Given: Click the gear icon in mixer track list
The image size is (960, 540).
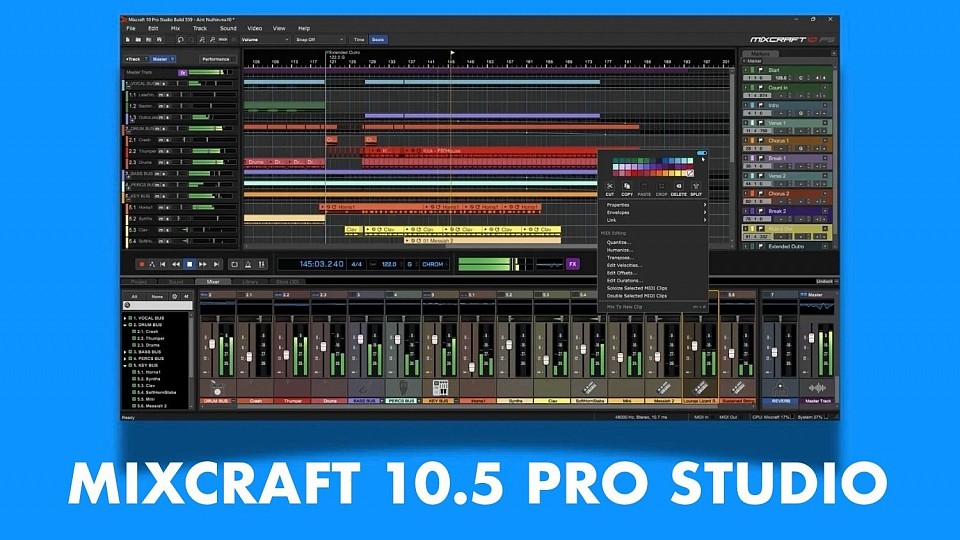Looking at the screenshot, I should tap(174, 296).
